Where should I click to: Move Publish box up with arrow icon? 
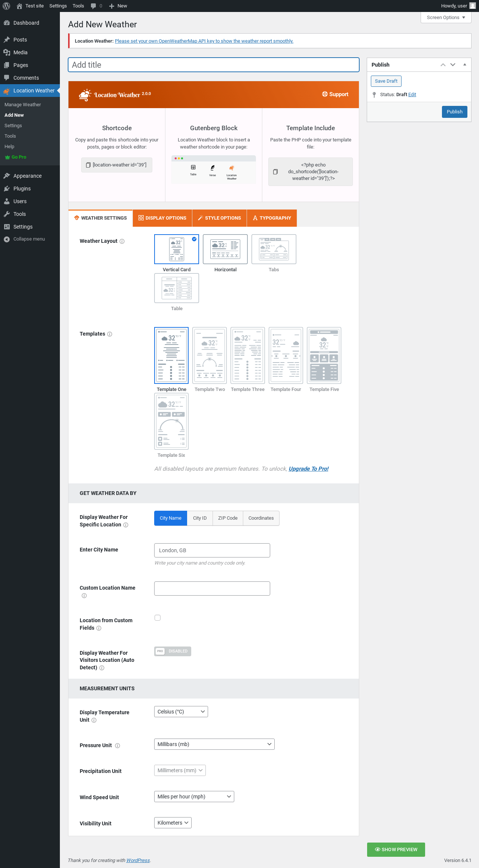443,65
